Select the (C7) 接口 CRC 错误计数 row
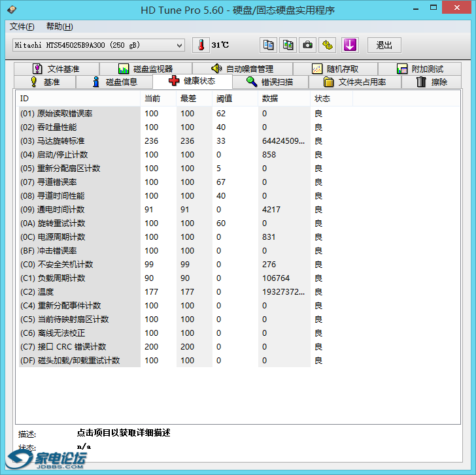 186,347
